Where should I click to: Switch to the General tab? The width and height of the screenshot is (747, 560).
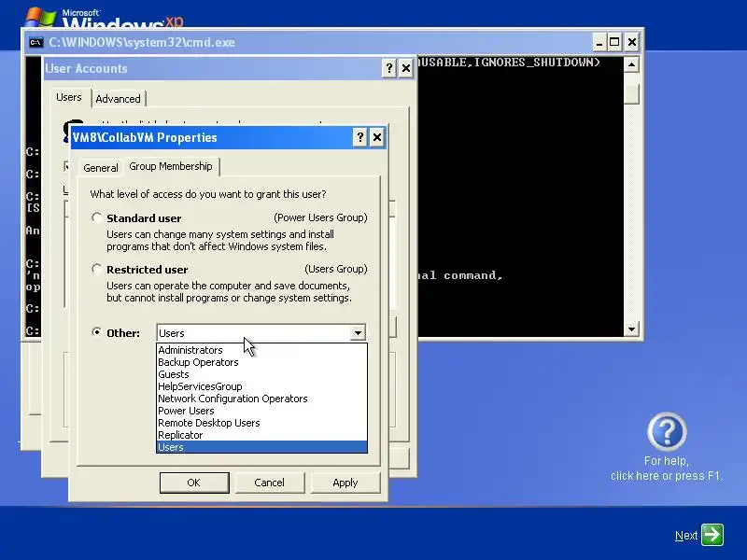pyautogui.click(x=101, y=168)
